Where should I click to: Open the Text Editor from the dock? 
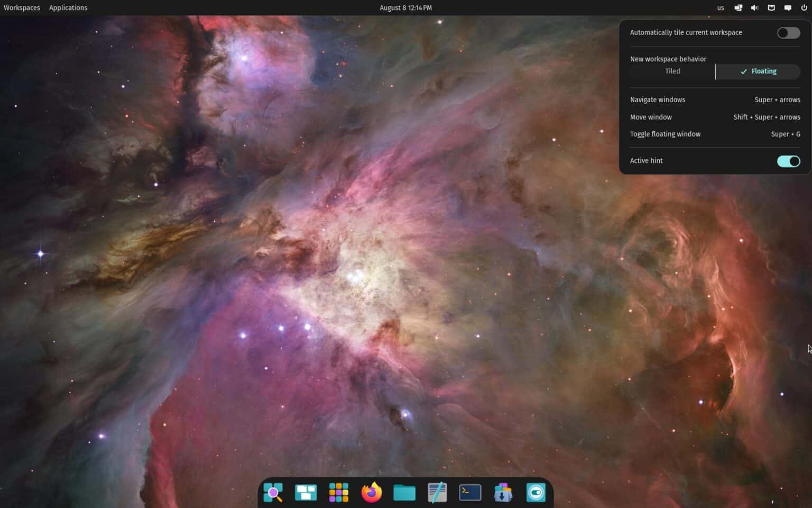point(437,492)
